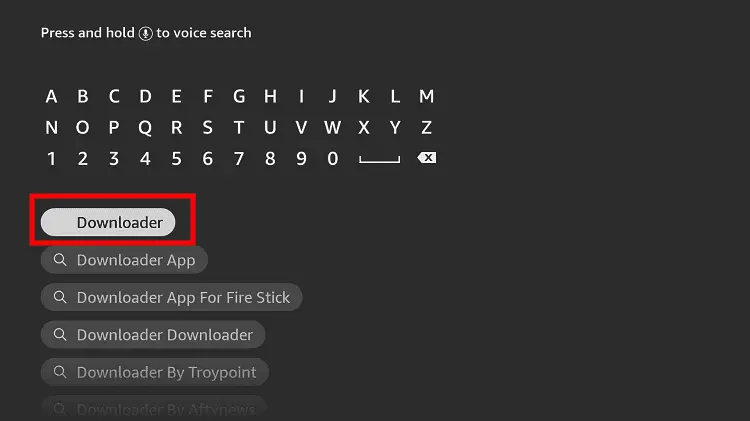Select the number 0 key
The height and width of the screenshot is (421, 750).
click(x=333, y=159)
